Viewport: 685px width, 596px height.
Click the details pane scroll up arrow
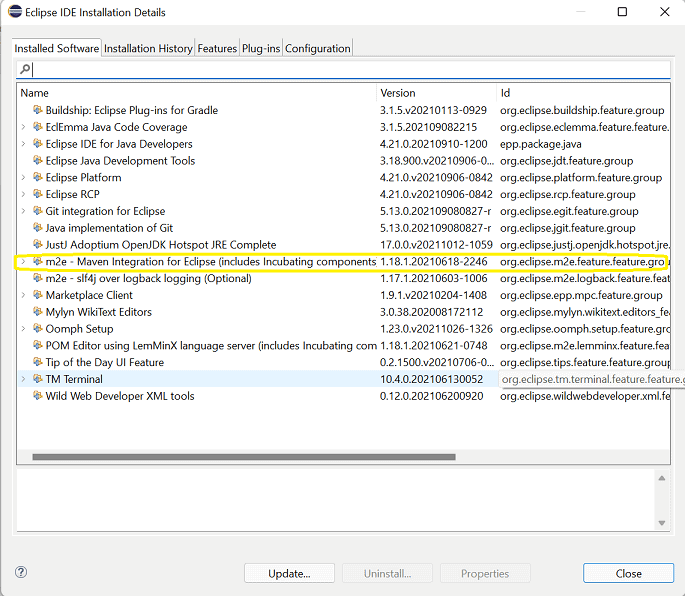pyautogui.click(x=662, y=478)
